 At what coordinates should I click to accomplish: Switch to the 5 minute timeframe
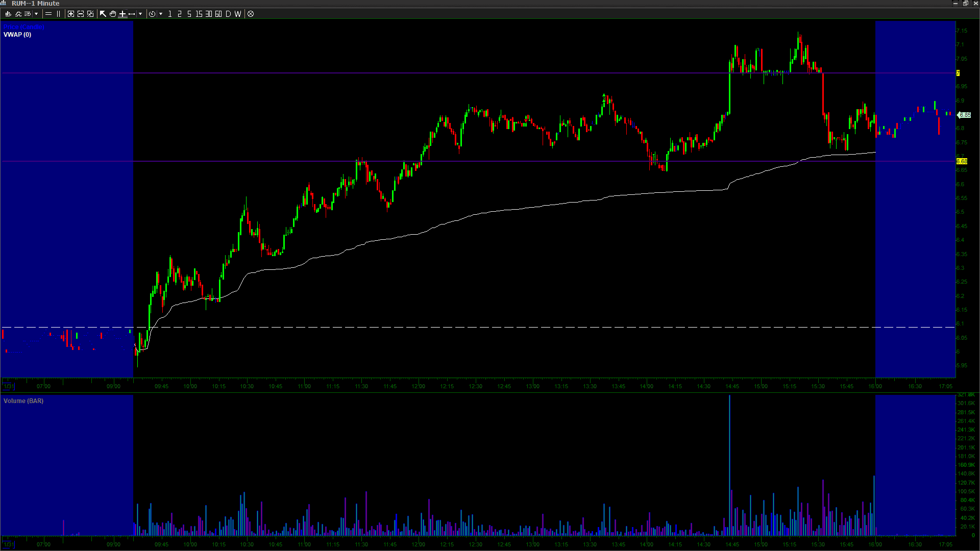[x=189, y=14]
